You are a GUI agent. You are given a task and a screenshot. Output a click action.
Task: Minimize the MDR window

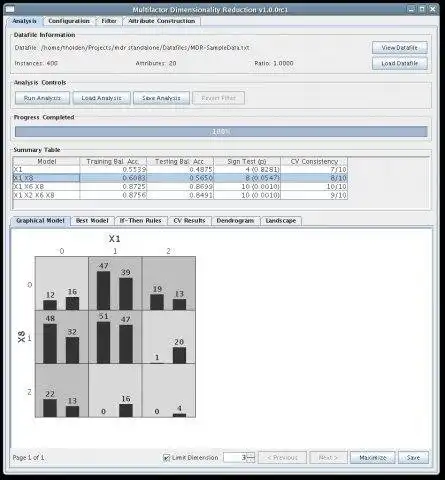pyautogui.click(x=411, y=9)
